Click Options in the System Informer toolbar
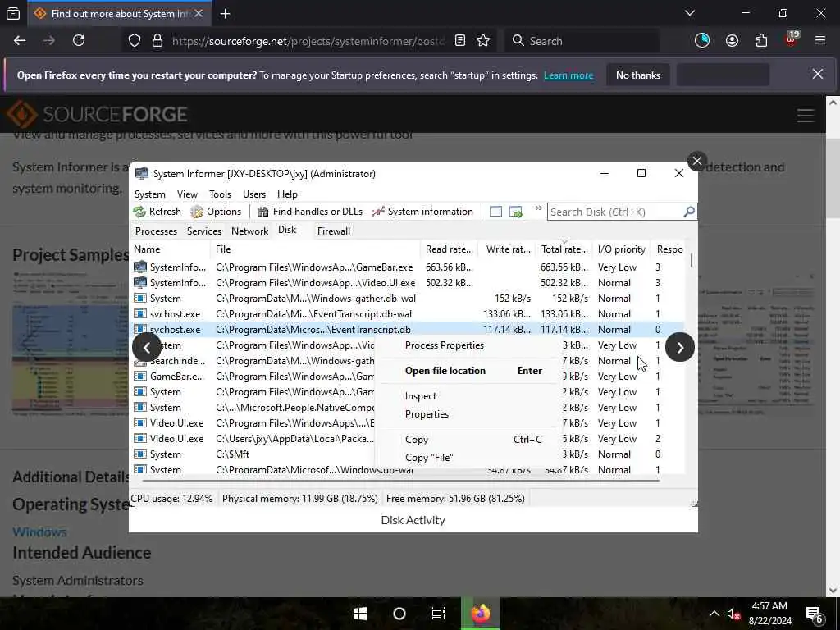This screenshot has width=840, height=630. 216,212
